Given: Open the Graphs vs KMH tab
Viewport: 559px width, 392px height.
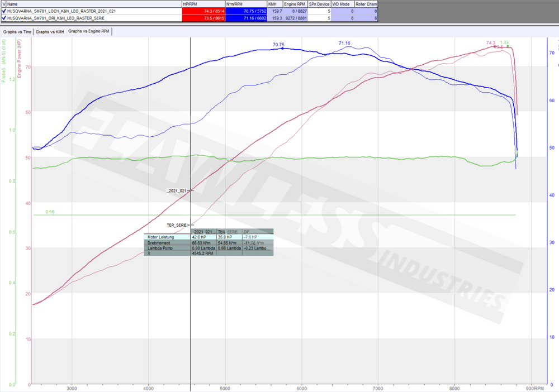Looking at the screenshot, I should tap(50, 32).
